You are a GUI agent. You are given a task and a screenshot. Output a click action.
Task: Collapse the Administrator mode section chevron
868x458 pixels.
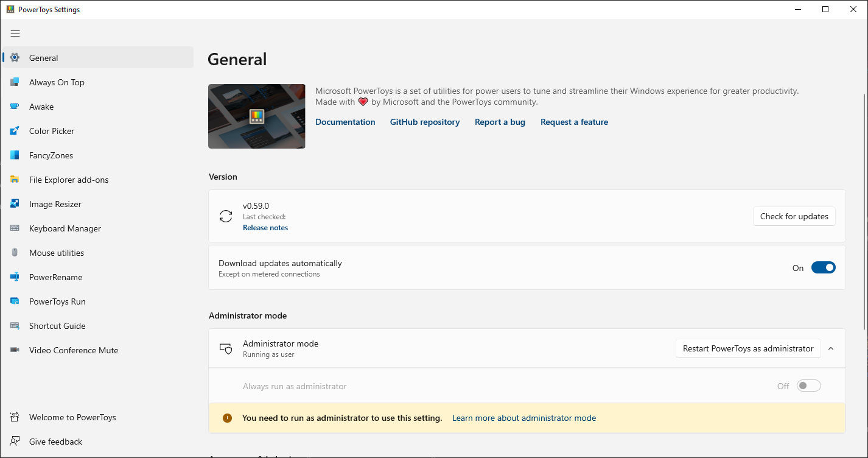(831, 348)
